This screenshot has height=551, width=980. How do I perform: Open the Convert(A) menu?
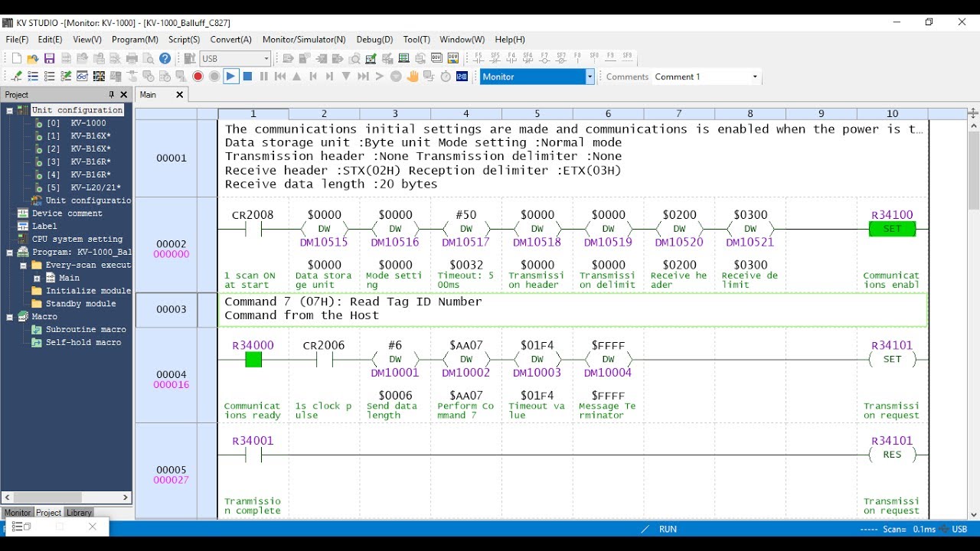coord(231,39)
